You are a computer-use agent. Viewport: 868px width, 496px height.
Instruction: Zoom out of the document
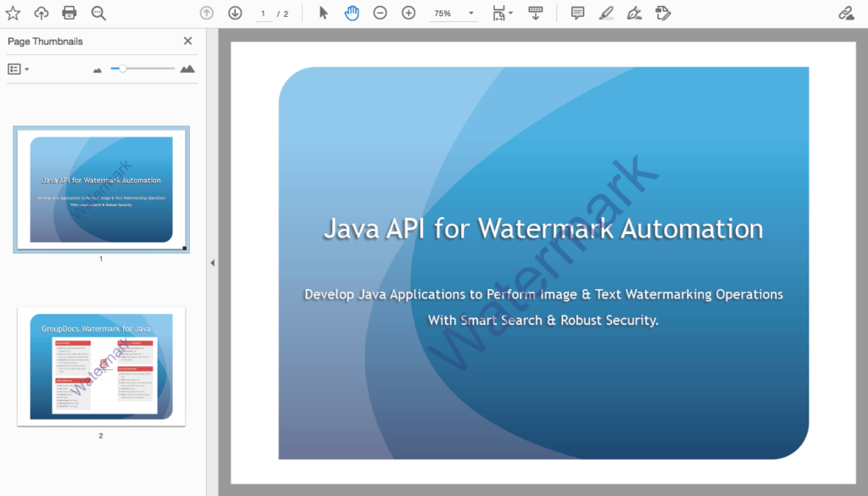380,13
